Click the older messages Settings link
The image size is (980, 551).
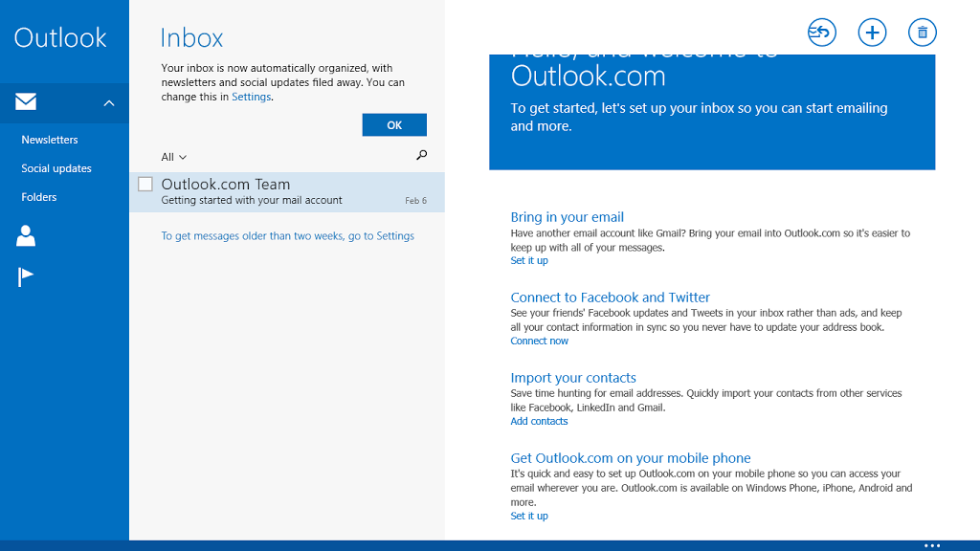[394, 236]
